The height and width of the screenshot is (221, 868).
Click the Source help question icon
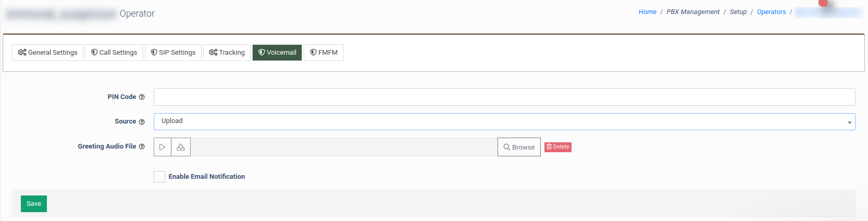click(142, 121)
